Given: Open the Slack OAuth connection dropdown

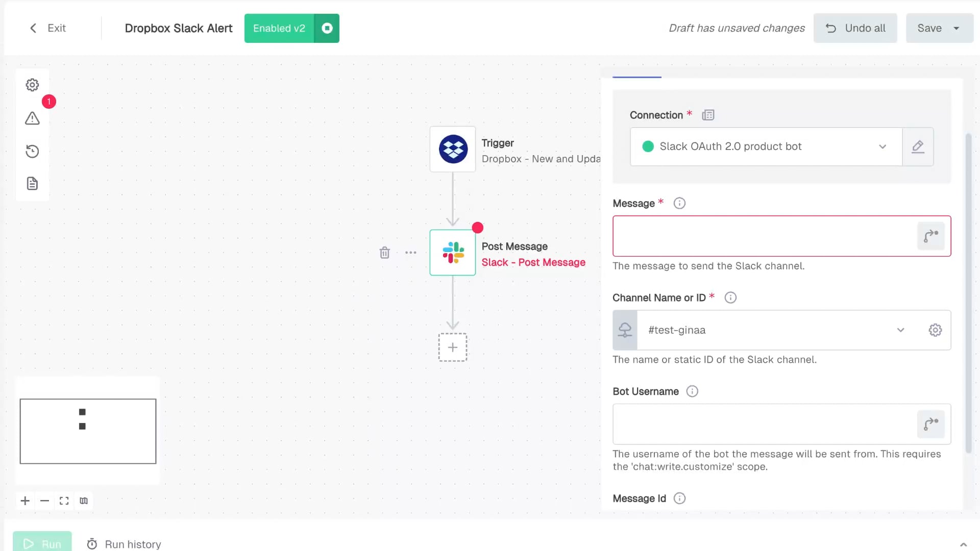Looking at the screenshot, I should tap(766, 147).
